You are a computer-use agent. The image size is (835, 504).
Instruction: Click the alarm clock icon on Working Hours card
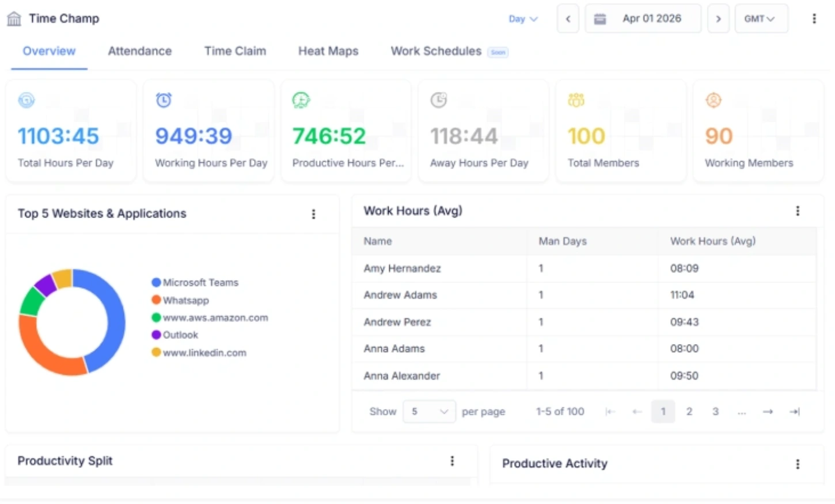(164, 100)
